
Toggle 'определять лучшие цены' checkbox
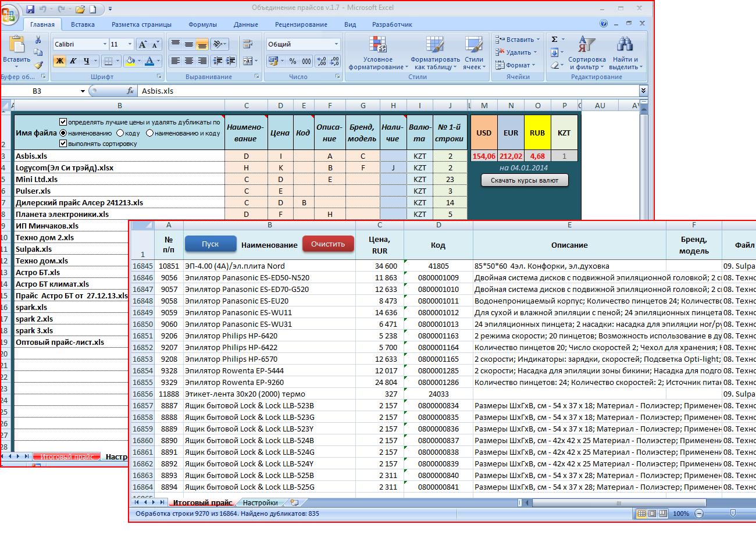click(x=63, y=122)
